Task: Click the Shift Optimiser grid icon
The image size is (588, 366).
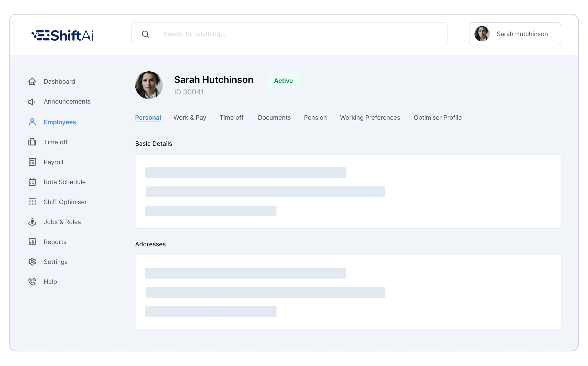Action: tap(32, 202)
